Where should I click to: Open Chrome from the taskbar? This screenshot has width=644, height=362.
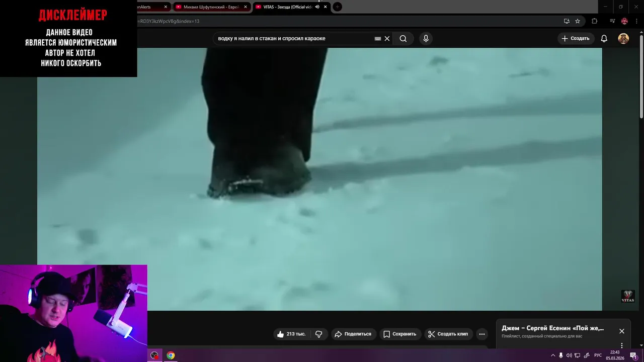point(171,355)
